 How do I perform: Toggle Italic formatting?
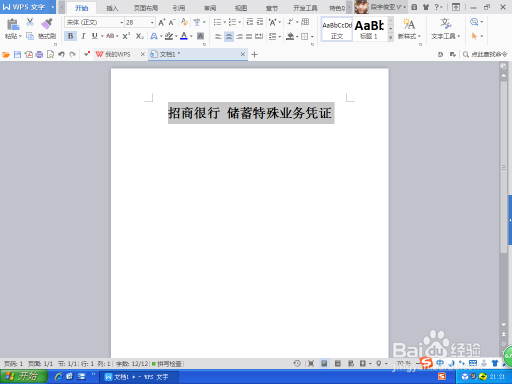pos(83,36)
